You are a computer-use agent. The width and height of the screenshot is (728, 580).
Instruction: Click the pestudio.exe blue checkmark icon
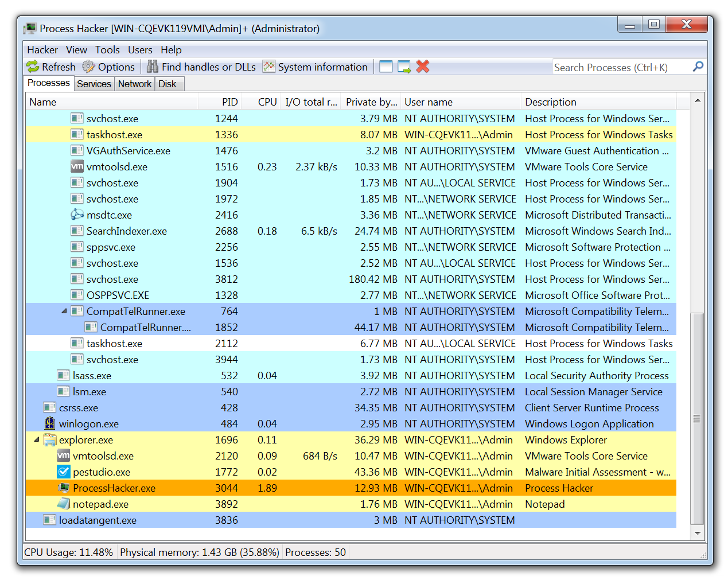64,472
